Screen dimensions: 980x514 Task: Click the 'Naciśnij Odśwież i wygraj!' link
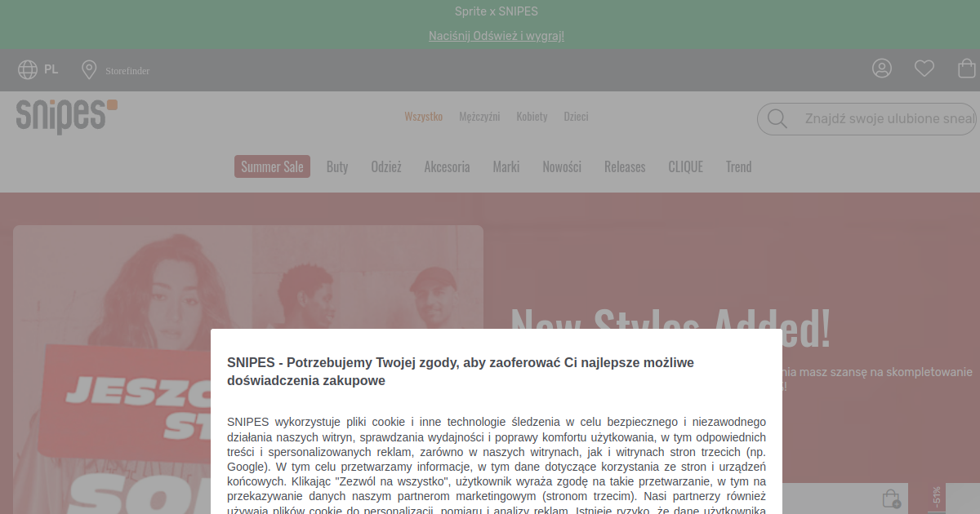497,36
